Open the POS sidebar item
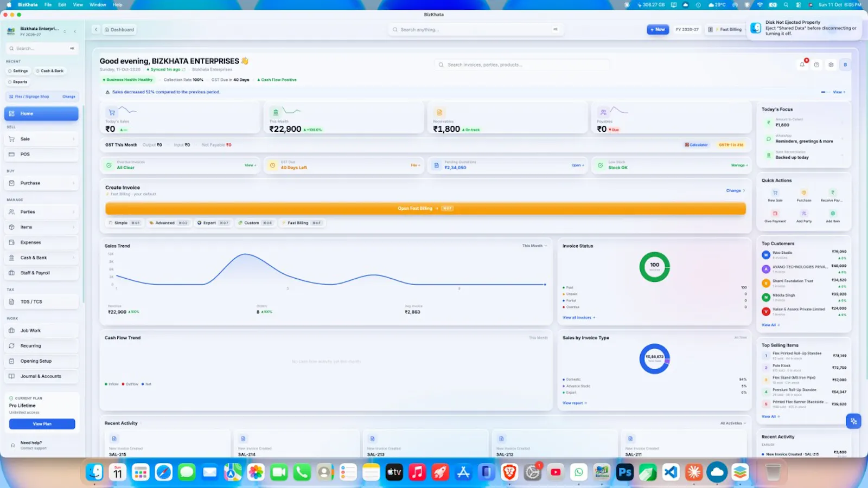Image resolution: width=868 pixels, height=488 pixels. coord(41,155)
